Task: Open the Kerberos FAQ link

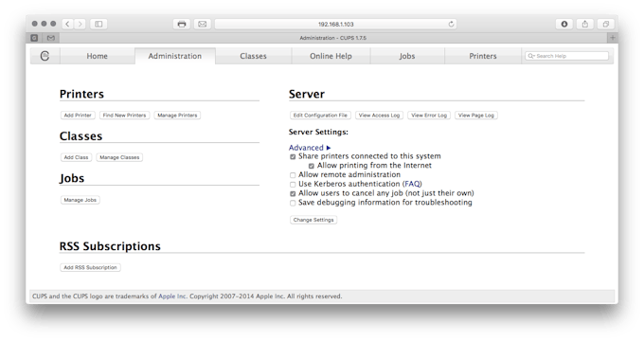Action: point(412,184)
